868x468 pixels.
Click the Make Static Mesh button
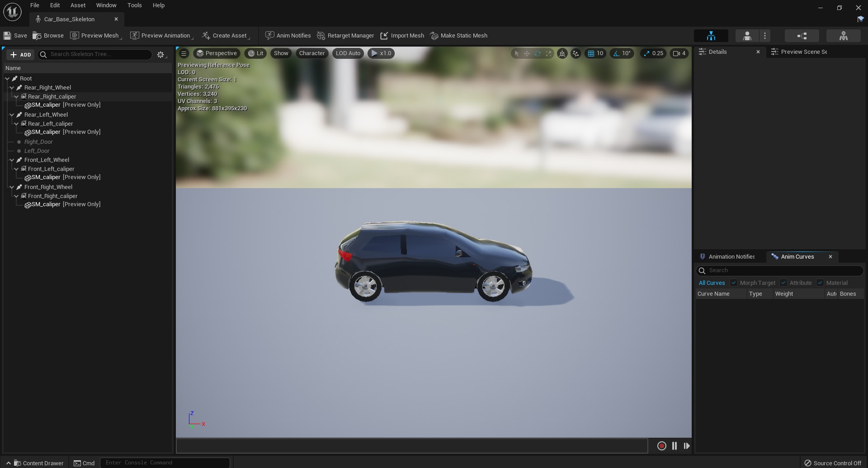click(458, 36)
